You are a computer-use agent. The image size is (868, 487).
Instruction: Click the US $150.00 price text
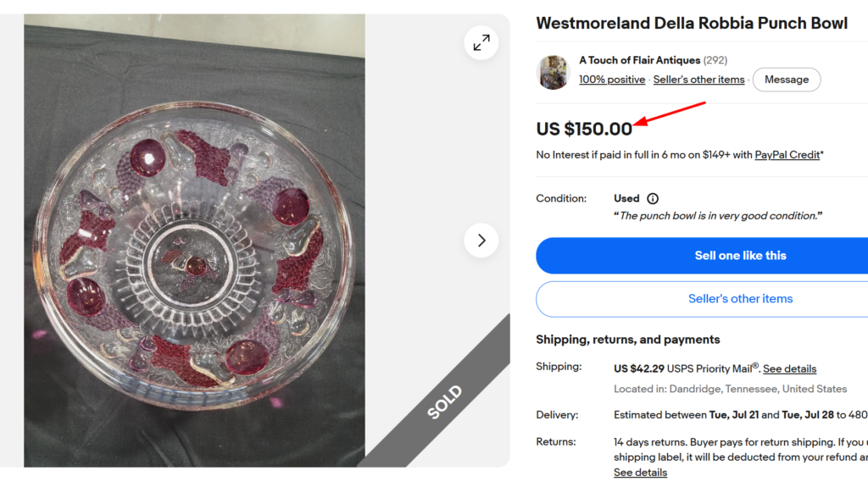(x=584, y=129)
